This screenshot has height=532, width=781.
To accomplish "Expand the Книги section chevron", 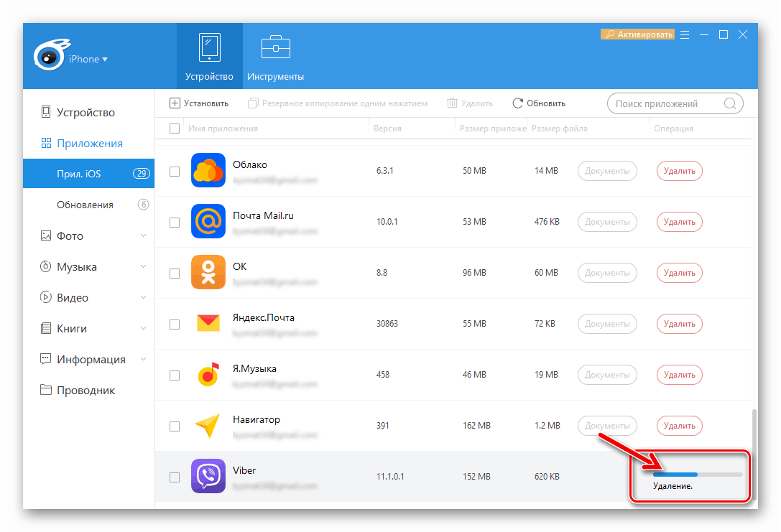I will [144, 328].
